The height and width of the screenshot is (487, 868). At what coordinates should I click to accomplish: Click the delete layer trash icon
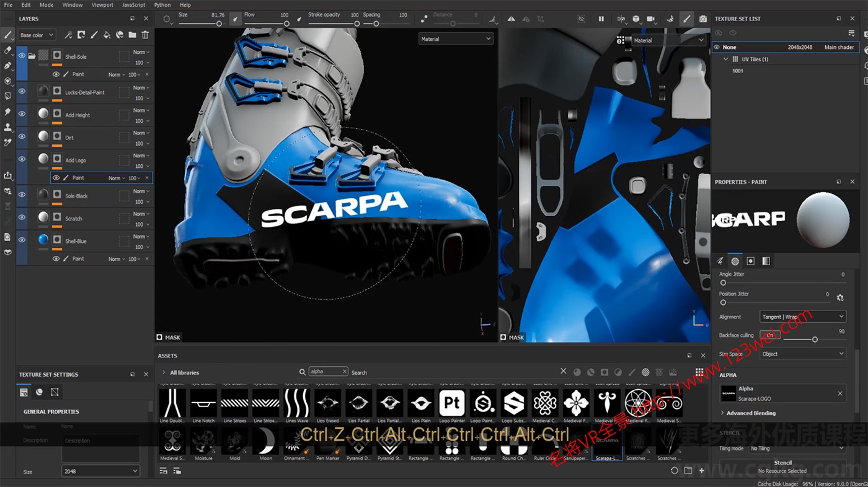click(x=145, y=35)
